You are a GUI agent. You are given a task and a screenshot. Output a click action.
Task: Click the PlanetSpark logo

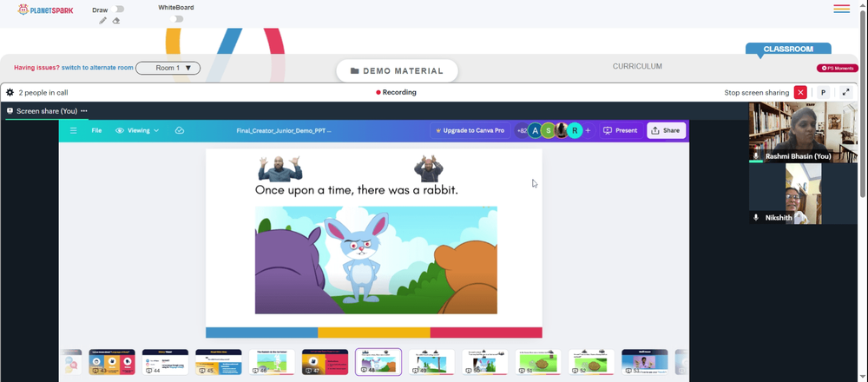pos(45,10)
